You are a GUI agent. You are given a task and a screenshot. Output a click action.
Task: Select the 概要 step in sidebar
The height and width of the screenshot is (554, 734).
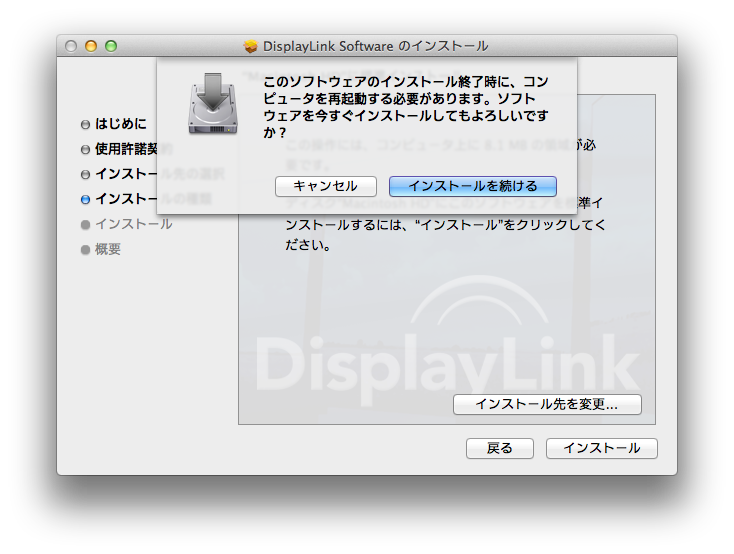108,249
